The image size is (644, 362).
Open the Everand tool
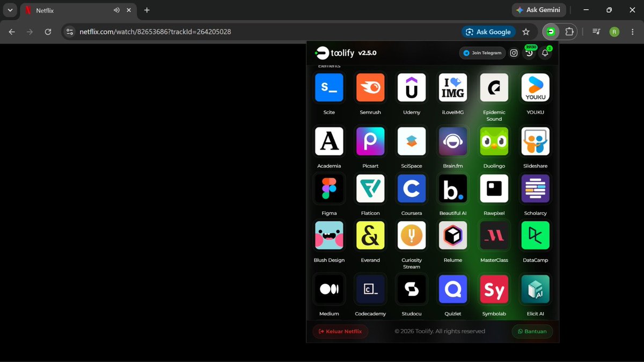(x=370, y=235)
